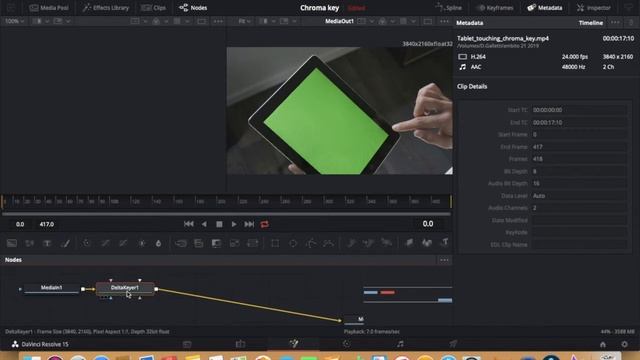Add a Shape 3D tool from toolbar
This screenshot has width=640, height=360.
(427, 243)
